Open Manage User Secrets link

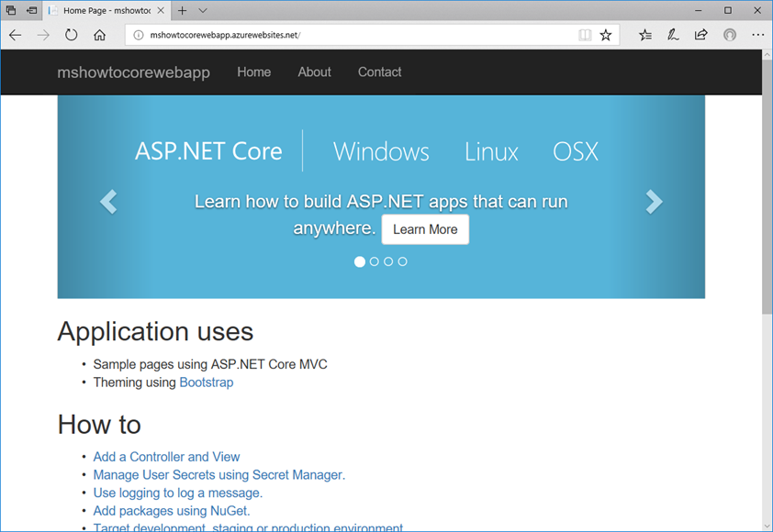click(x=219, y=475)
